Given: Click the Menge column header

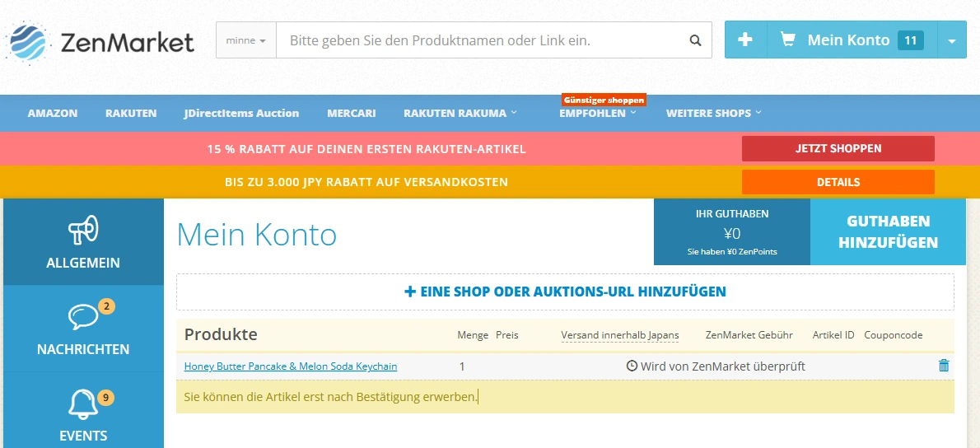Looking at the screenshot, I should 473,335.
